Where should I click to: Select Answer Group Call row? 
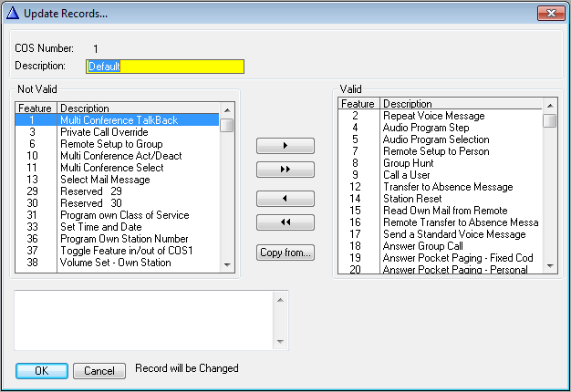pos(441,245)
